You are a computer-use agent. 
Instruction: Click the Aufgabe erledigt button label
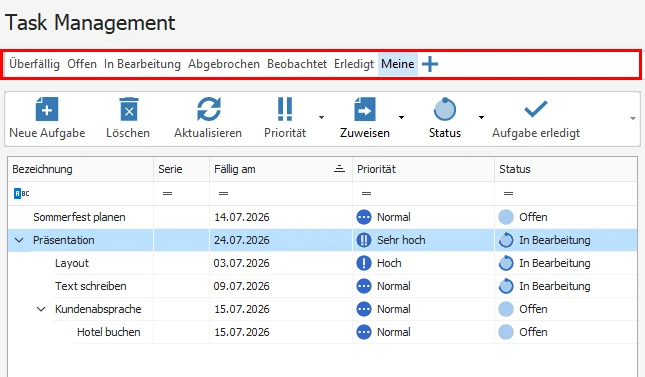(x=536, y=133)
